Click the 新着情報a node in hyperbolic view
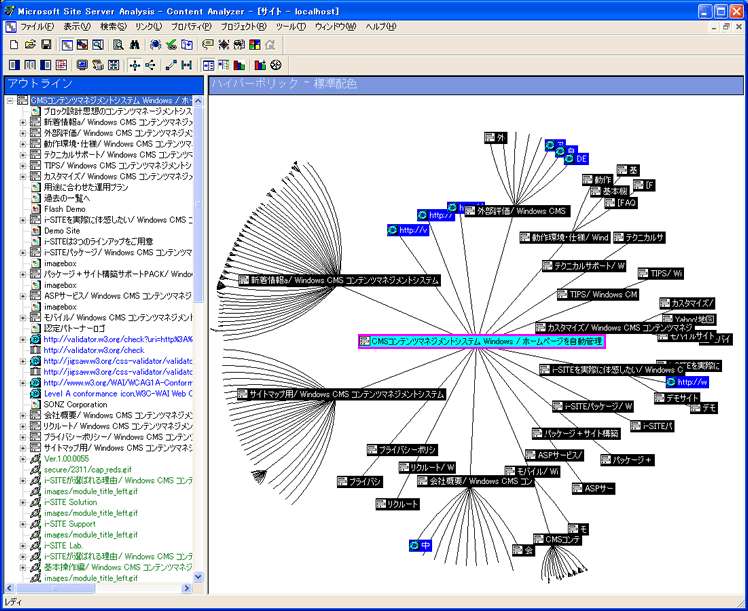 [x=339, y=280]
